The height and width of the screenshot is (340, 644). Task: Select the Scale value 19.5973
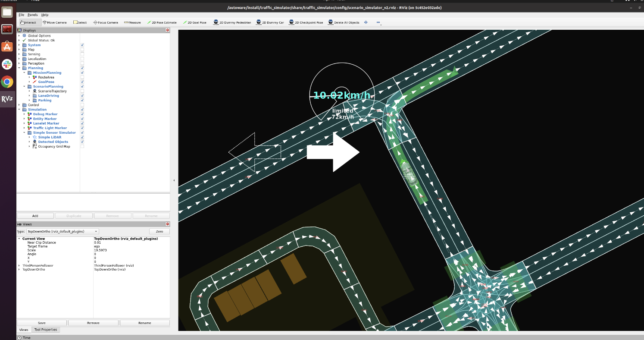[101, 250]
